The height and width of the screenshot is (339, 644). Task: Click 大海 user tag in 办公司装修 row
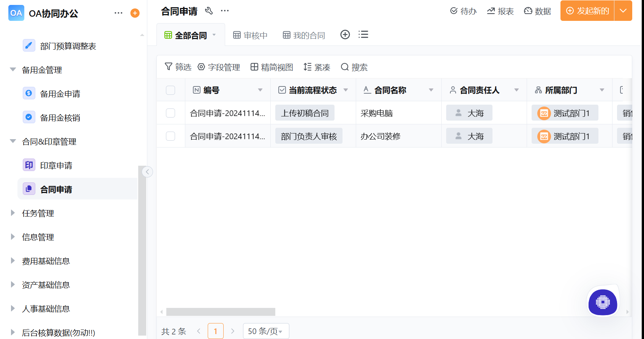point(469,136)
